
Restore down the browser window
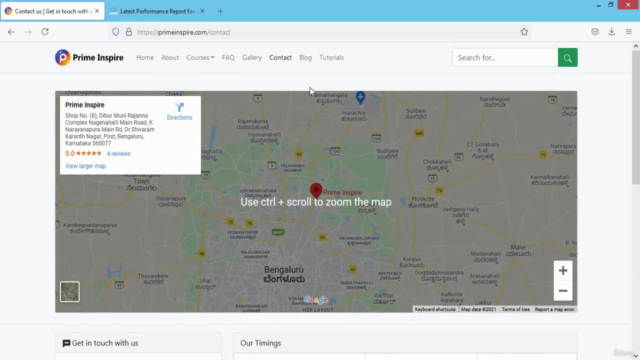click(611, 5)
